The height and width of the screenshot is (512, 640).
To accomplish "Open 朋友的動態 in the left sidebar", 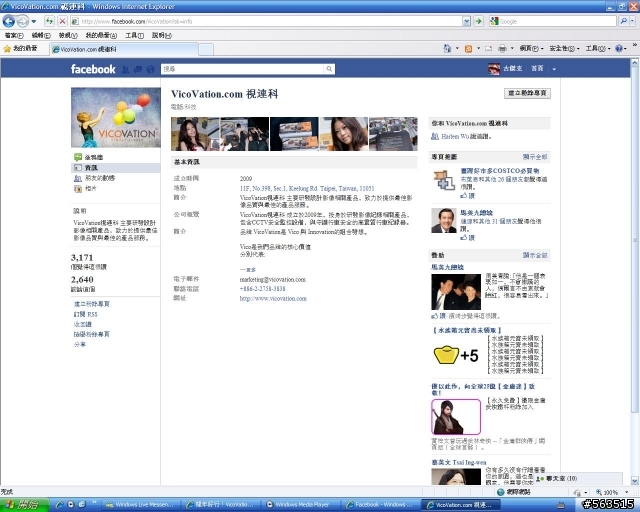I will click(x=95, y=178).
